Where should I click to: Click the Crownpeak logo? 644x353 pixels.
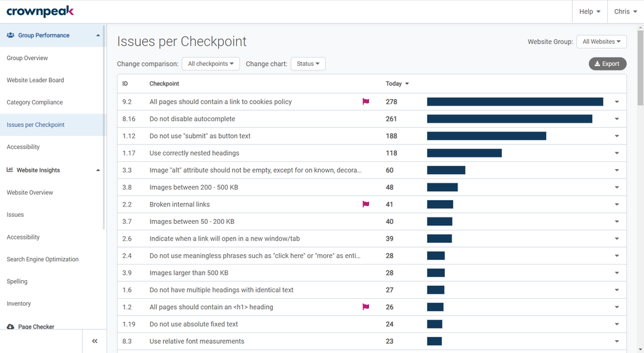(x=40, y=12)
